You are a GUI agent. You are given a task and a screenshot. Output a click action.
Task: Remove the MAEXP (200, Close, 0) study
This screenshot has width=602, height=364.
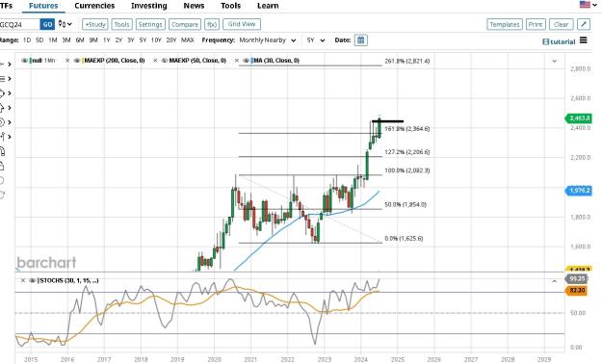tap(67, 61)
